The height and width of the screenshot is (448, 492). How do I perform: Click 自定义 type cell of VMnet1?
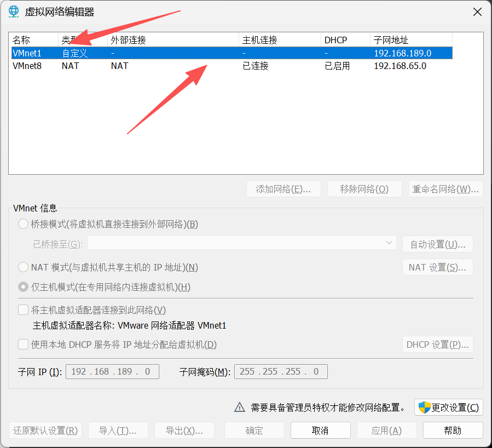coord(74,53)
